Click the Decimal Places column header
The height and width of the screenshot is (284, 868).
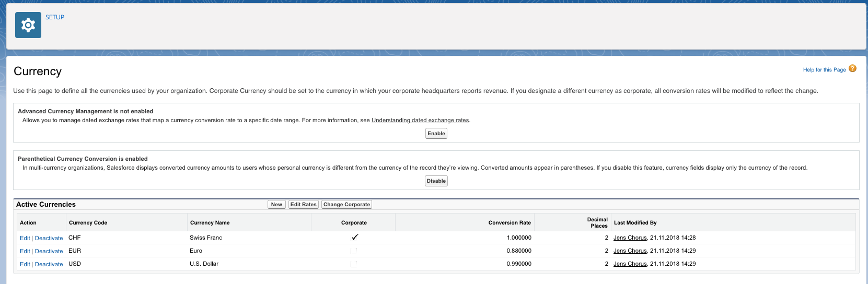pyautogui.click(x=597, y=222)
